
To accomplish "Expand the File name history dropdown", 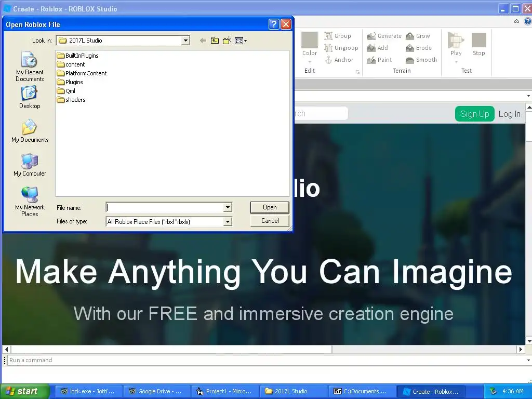I will coord(228,207).
